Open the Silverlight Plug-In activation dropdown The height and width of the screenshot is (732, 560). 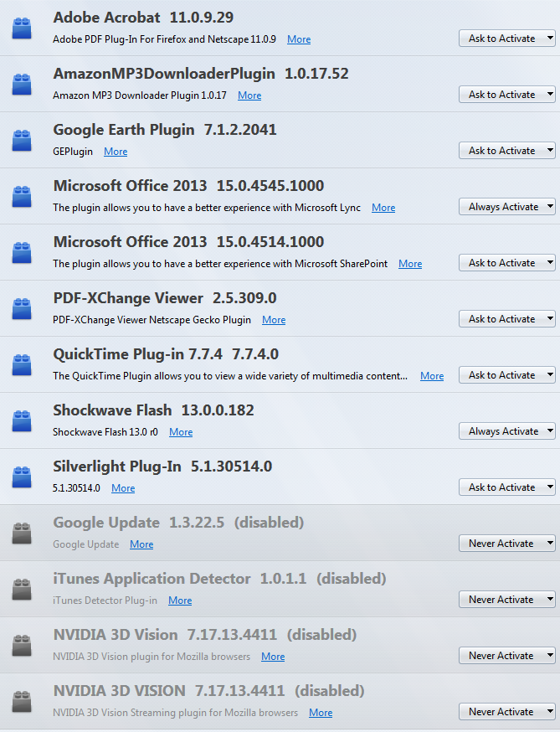pos(507,487)
